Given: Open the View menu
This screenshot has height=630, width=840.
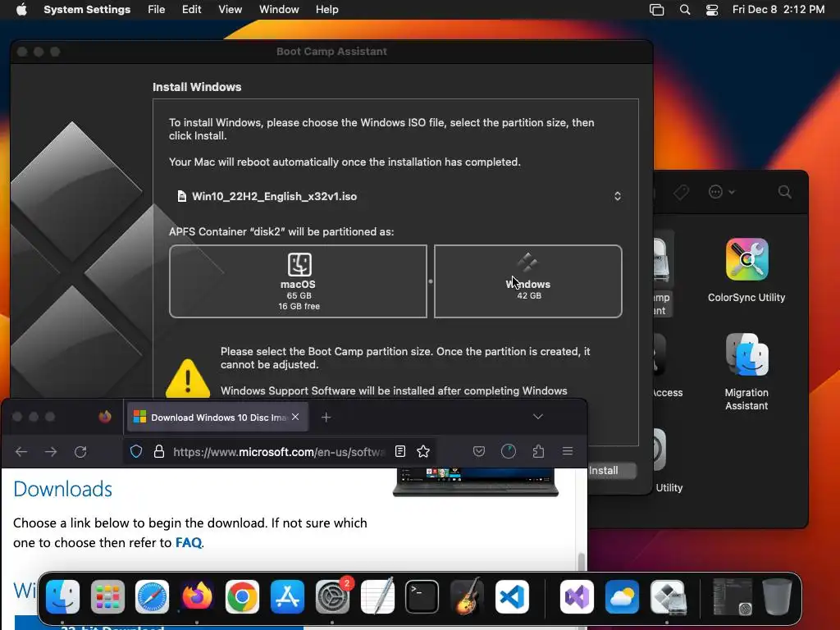Looking at the screenshot, I should 230,10.
